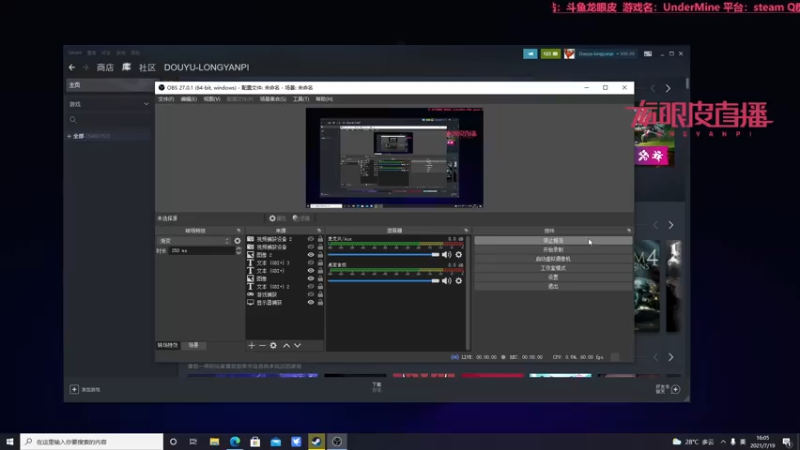800x450 pixels.
Task: Add a new source with the plus icon
Action: (251, 345)
